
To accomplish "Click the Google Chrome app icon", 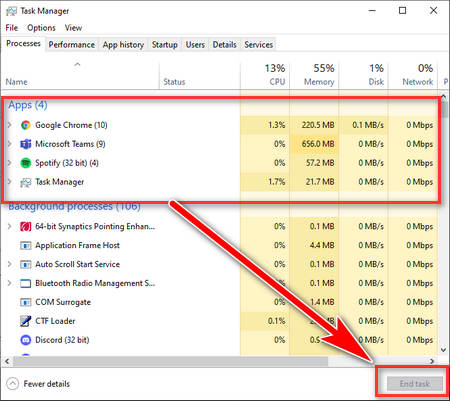I will pyautogui.click(x=26, y=125).
